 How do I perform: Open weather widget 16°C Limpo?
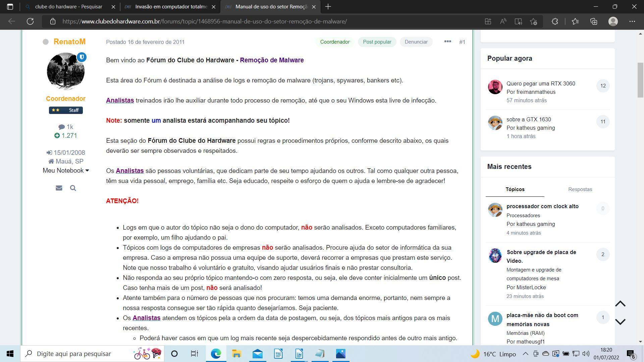[493, 354]
